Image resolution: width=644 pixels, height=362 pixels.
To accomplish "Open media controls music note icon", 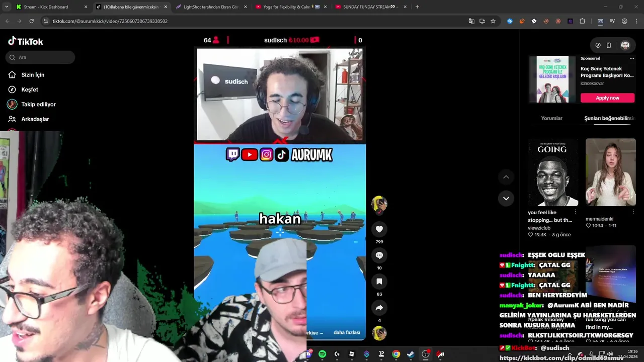I will (x=612, y=21).
